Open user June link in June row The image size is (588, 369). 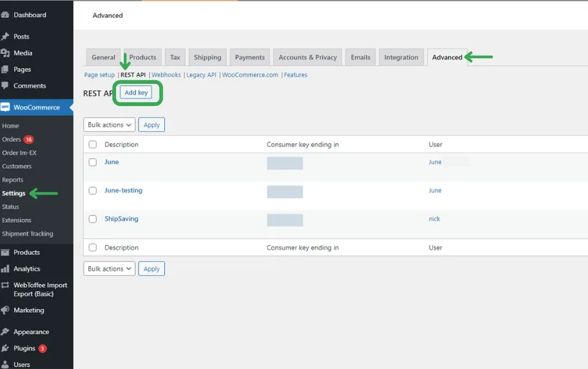coord(435,162)
